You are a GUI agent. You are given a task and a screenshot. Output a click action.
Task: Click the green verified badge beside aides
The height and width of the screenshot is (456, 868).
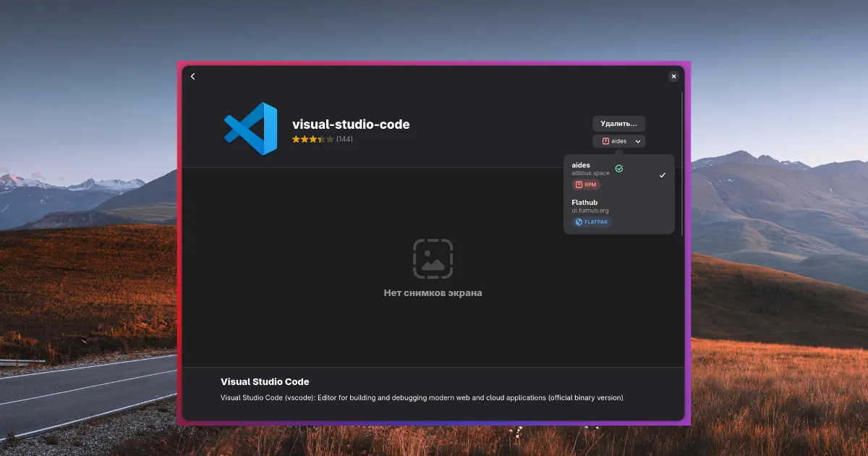tap(619, 169)
